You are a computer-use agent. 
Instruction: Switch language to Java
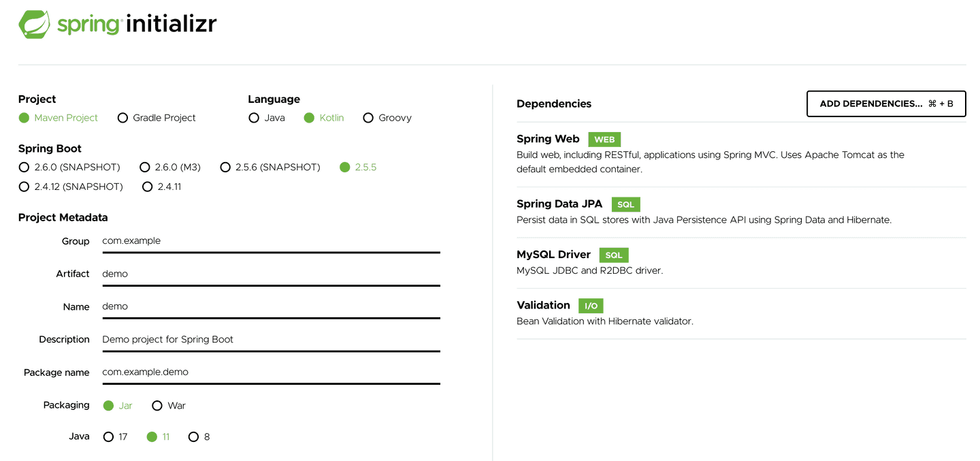pos(254,117)
